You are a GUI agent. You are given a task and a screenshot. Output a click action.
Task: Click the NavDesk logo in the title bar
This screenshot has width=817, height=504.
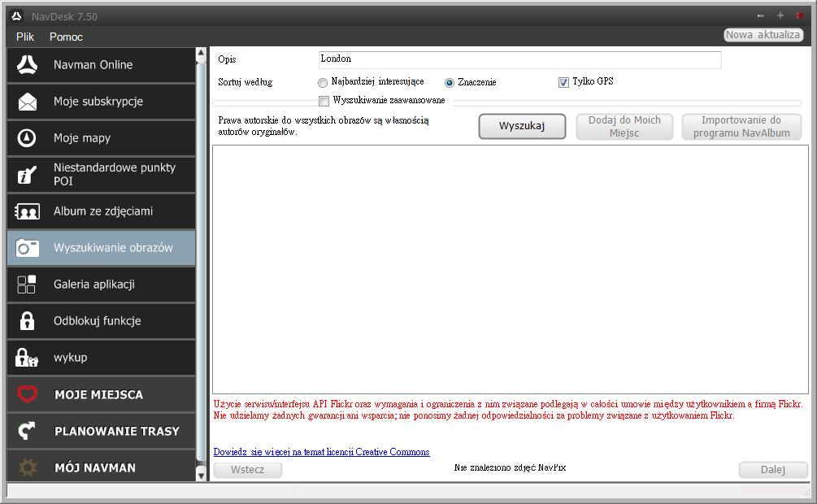pyautogui.click(x=17, y=16)
